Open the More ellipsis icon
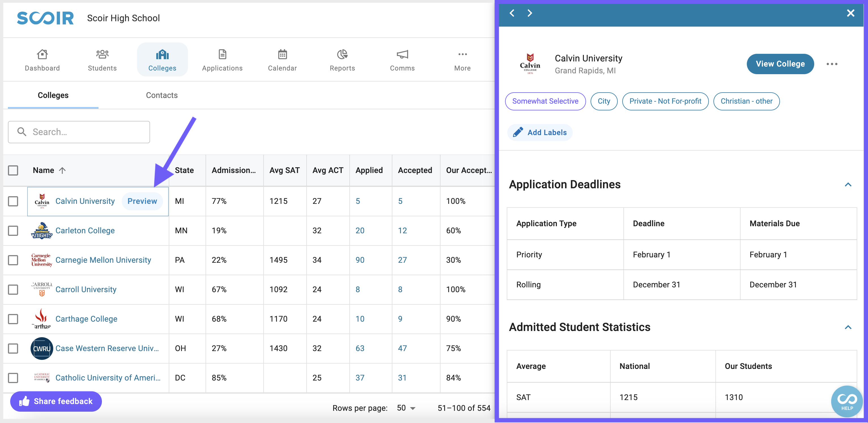 [x=462, y=54]
